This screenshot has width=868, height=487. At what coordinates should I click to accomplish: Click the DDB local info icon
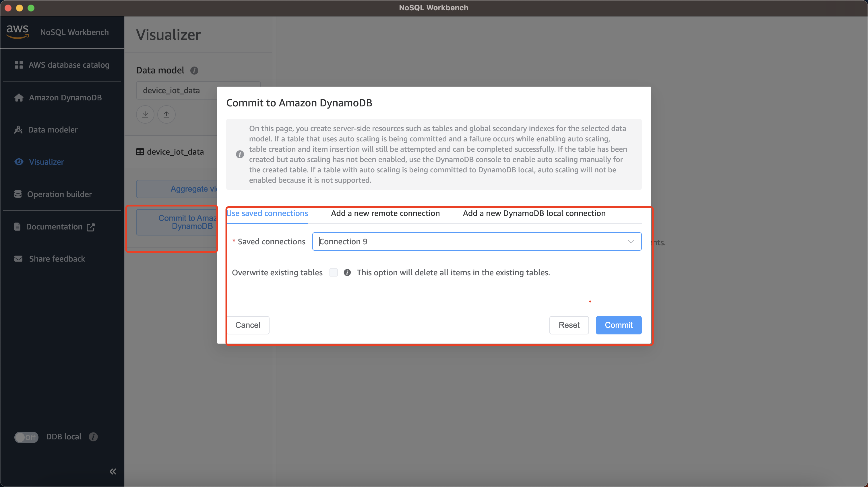[x=93, y=437]
